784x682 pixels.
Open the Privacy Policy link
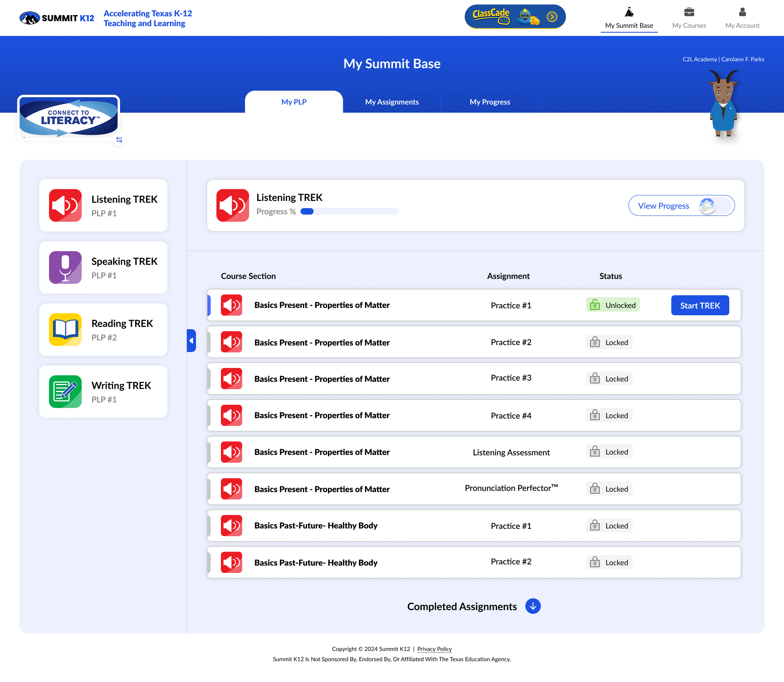point(434,649)
